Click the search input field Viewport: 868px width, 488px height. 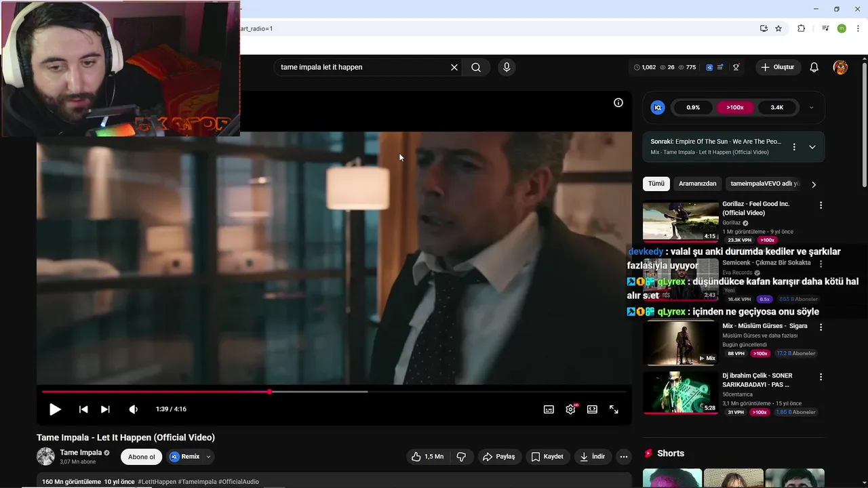(363, 67)
